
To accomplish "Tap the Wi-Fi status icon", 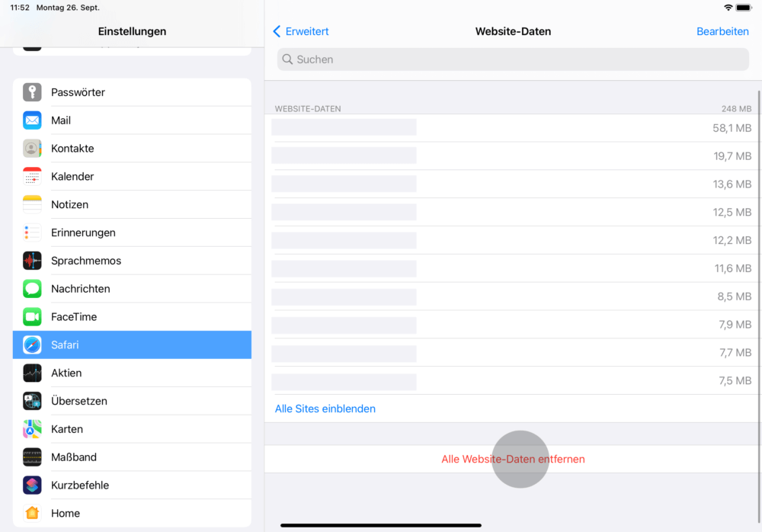I will (728, 8).
